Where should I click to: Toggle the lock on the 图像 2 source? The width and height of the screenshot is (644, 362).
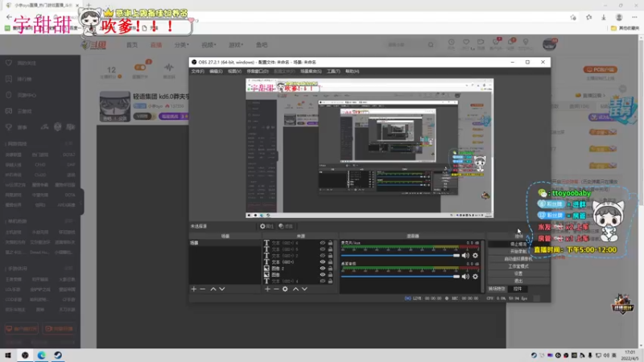coord(330,268)
